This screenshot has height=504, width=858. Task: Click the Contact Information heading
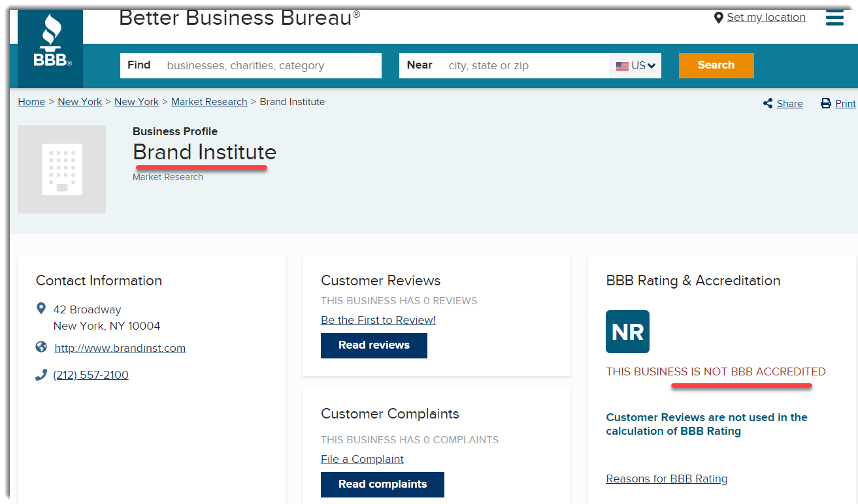click(99, 281)
